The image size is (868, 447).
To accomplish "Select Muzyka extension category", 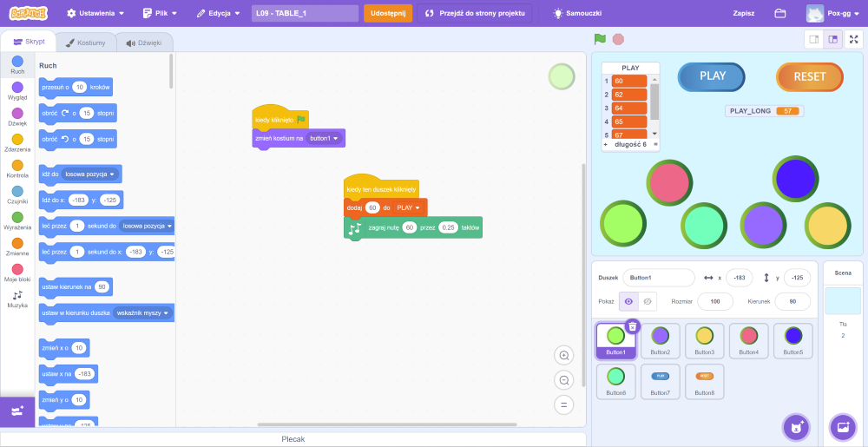I will [x=17, y=299].
